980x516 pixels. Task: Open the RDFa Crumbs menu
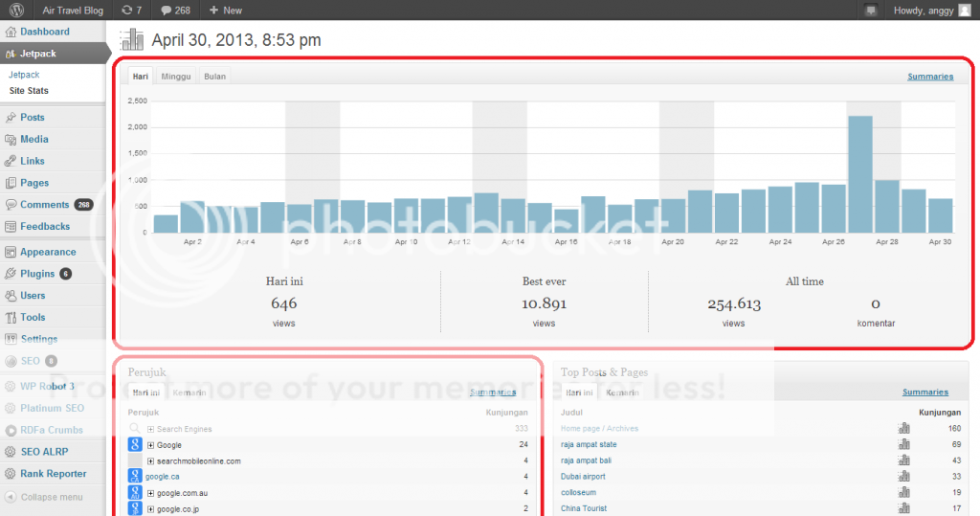(54, 430)
